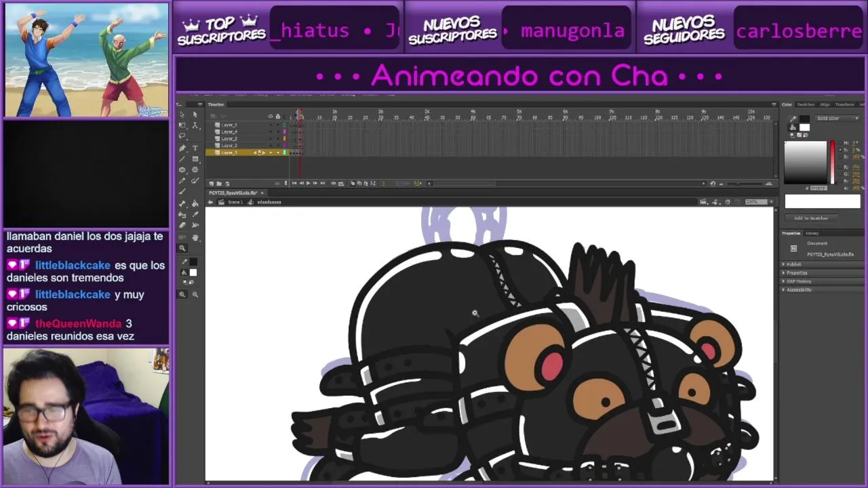The image size is (868, 488).
Task: Select the S radio button
Action: pyautogui.click(x=840, y=150)
